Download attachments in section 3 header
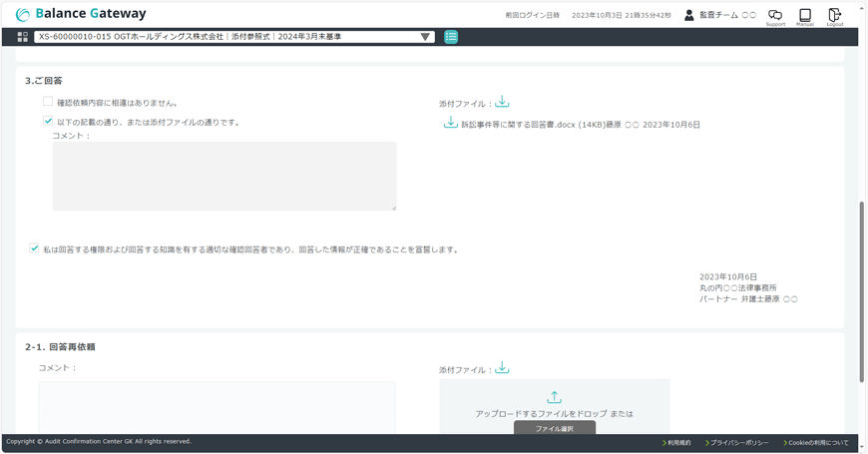The height and width of the screenshot is (454, 868). coord(502,103)
